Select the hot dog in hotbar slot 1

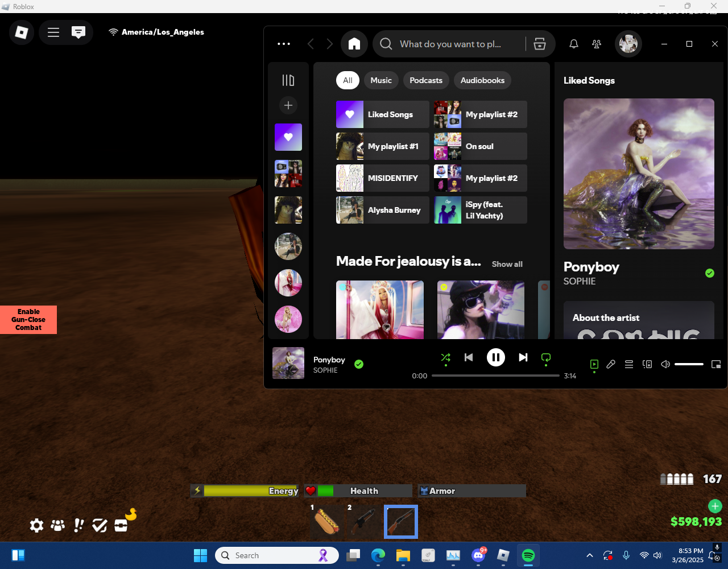327,522
